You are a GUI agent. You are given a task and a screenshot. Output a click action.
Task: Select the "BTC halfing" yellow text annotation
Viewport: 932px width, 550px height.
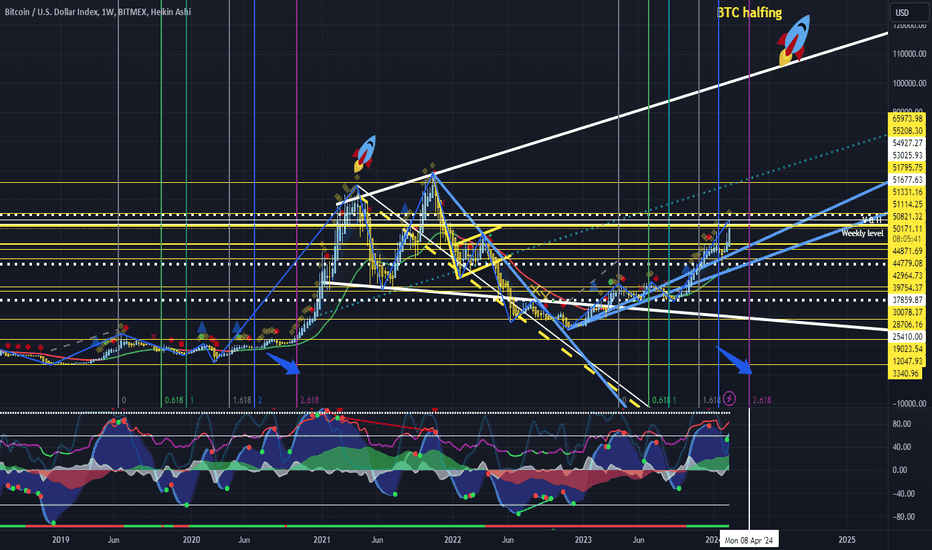[x=750, y=12]
